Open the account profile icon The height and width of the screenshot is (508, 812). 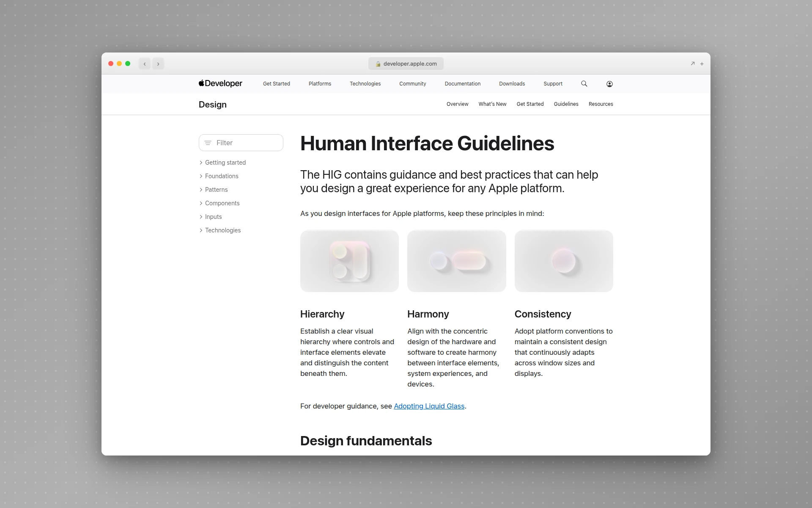coord(609,83)
